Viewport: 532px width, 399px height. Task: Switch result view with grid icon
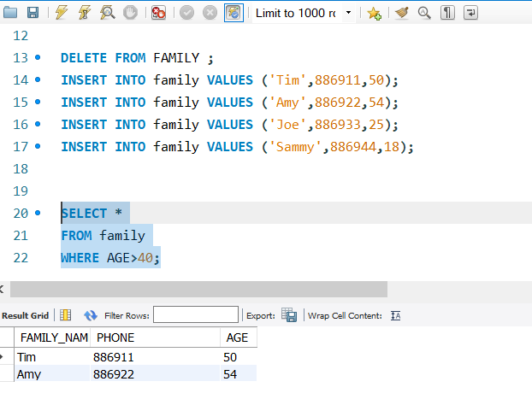65,315
